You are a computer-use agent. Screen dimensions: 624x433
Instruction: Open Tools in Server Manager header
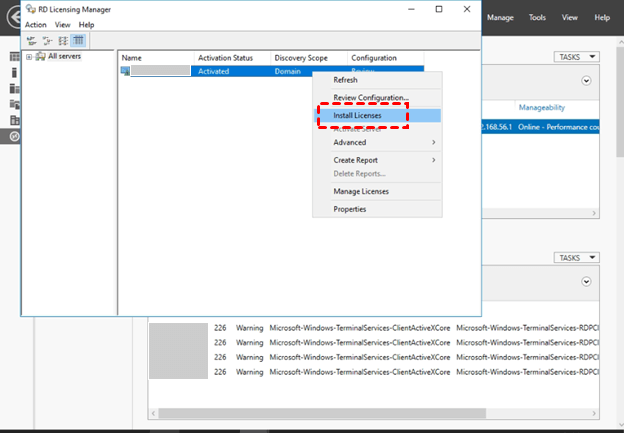click(537, 17)
